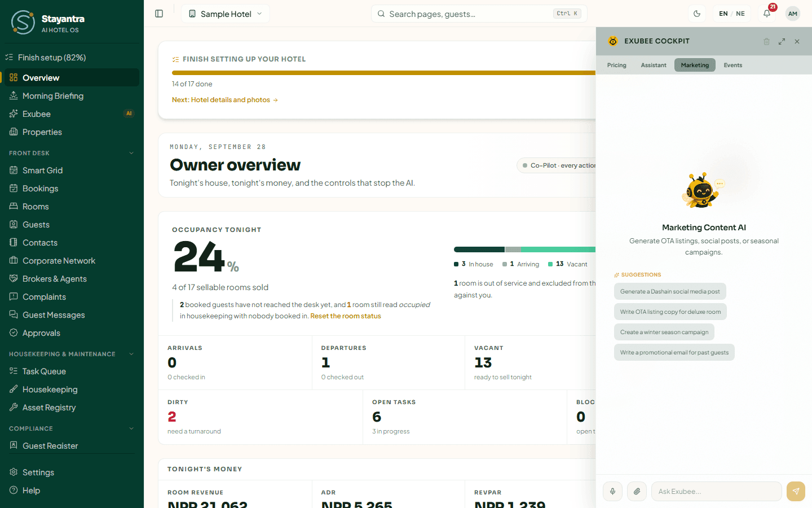Switch to the Events tab
The image size is (812, 508).
click(733, 65)
